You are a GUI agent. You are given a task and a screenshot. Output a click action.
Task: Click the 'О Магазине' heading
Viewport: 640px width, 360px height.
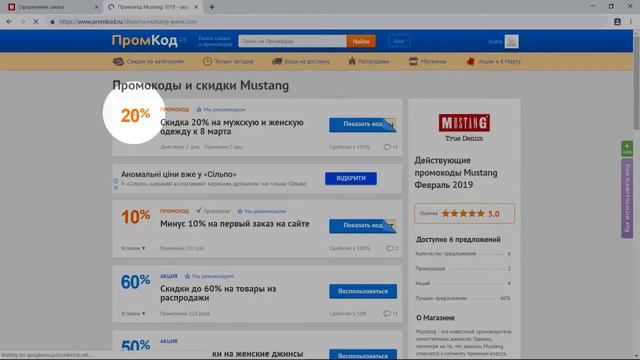(435, 318)
